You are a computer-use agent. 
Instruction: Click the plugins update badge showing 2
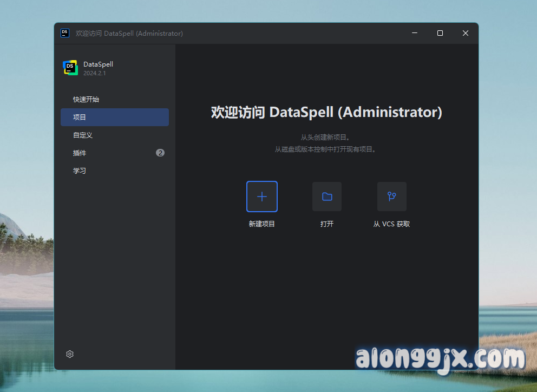click(x=160, y=153)
